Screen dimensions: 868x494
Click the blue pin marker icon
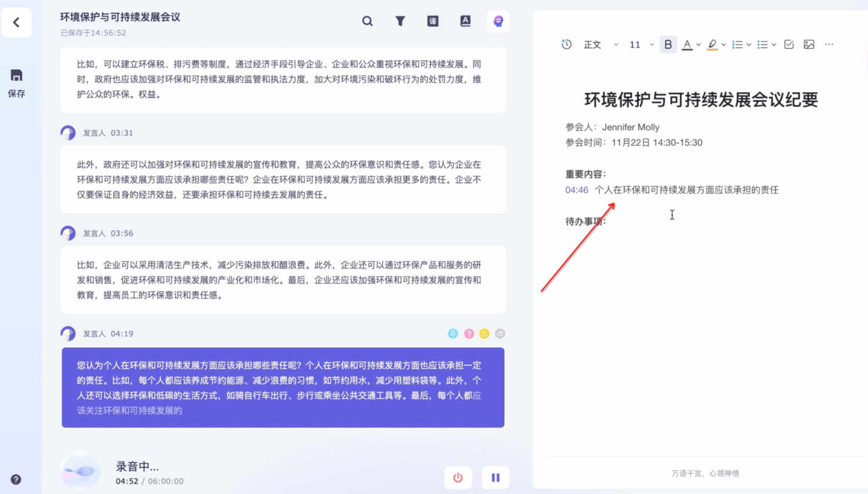[453, 334]
